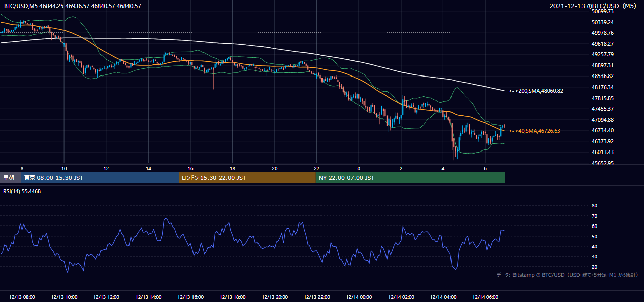Click the 12/14 00:00 date label
Viewport: 644px width, 302px height.
pos(358,297)
